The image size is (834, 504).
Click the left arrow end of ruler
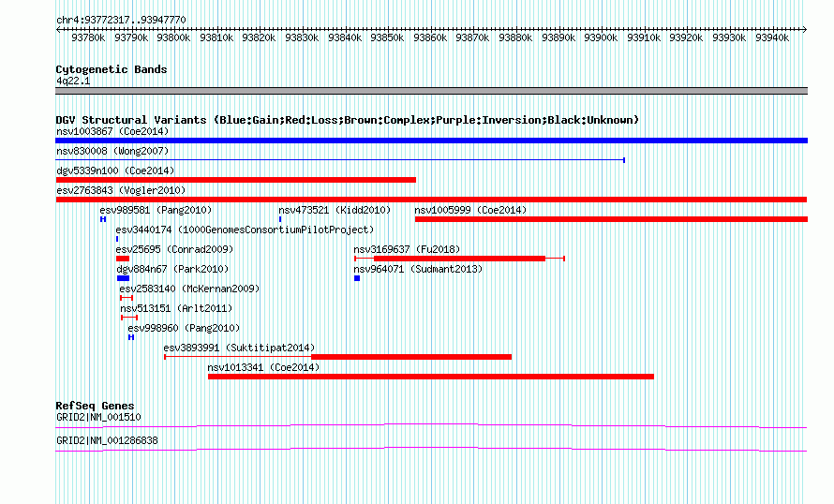[x=57, y=30]
